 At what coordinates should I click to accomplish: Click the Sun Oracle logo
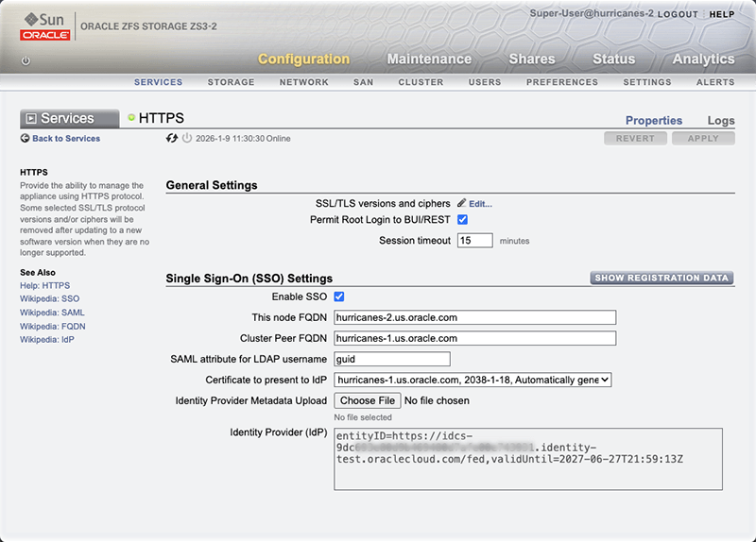click(x=44, y=26)
